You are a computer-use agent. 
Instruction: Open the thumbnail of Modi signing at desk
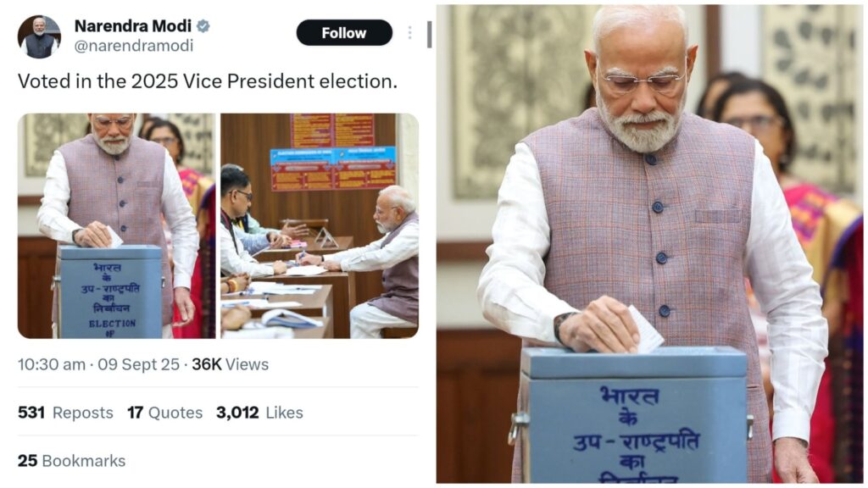pyautogui.click(x=320, y=225)
